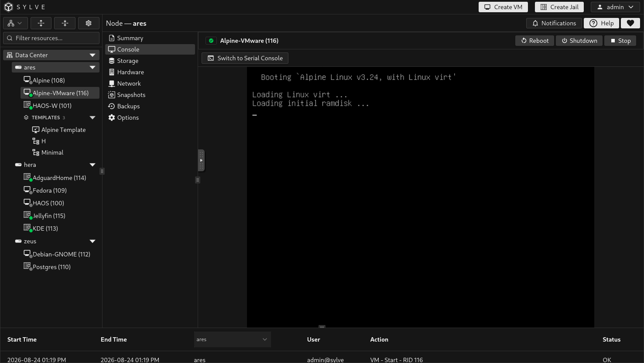Open the Hardware tab
This screenshot has width=644, height=363.
(x=150, y=72)
